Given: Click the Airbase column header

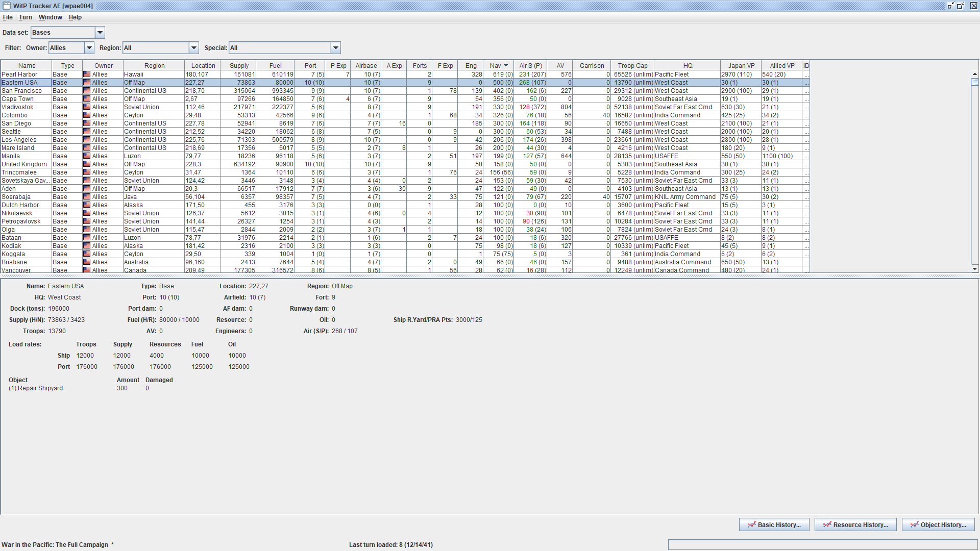Looking at the screenshot, I should click(366, 66).
